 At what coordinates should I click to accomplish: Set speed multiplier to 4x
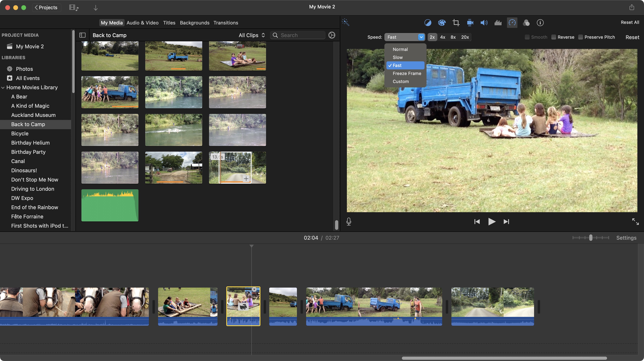(443, 37)
